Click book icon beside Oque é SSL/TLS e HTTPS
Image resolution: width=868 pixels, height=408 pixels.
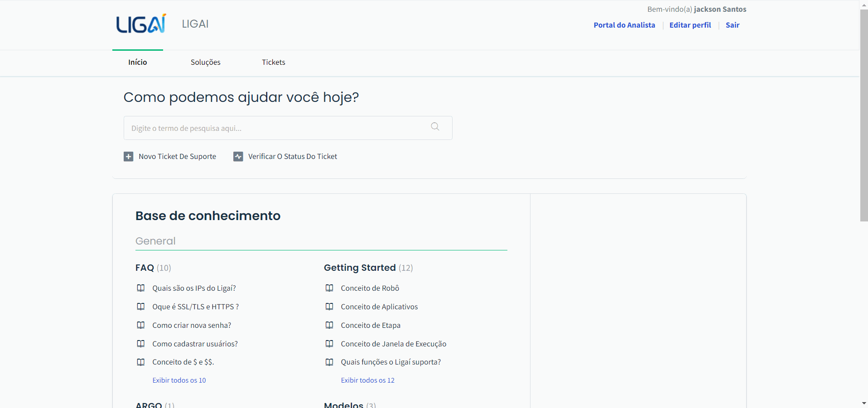[x=141, y=307]
